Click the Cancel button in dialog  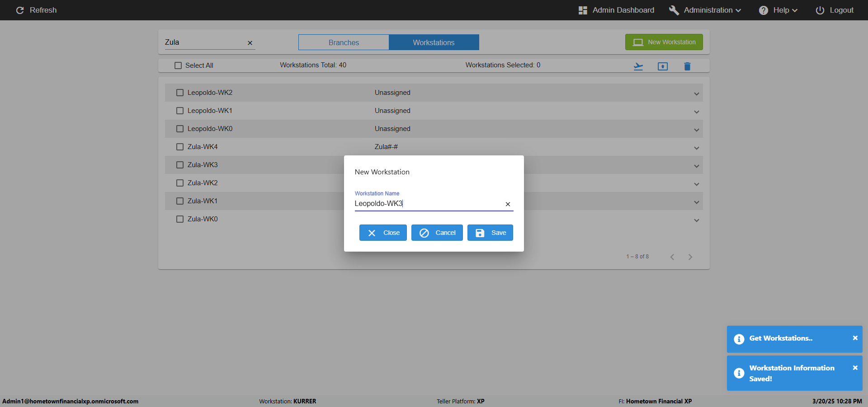[x=437, y=233]
